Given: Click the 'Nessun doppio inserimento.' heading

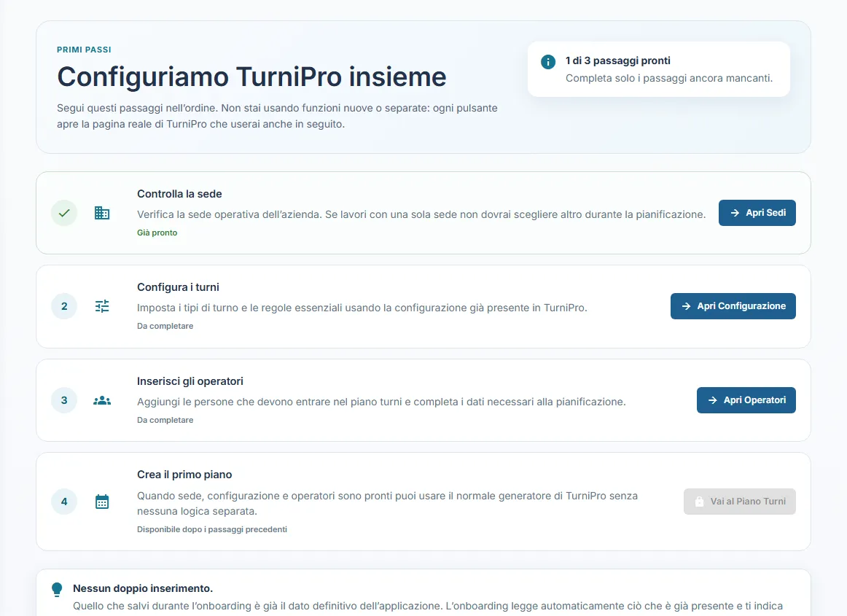Looking at the screenshot, I should 143,588.
